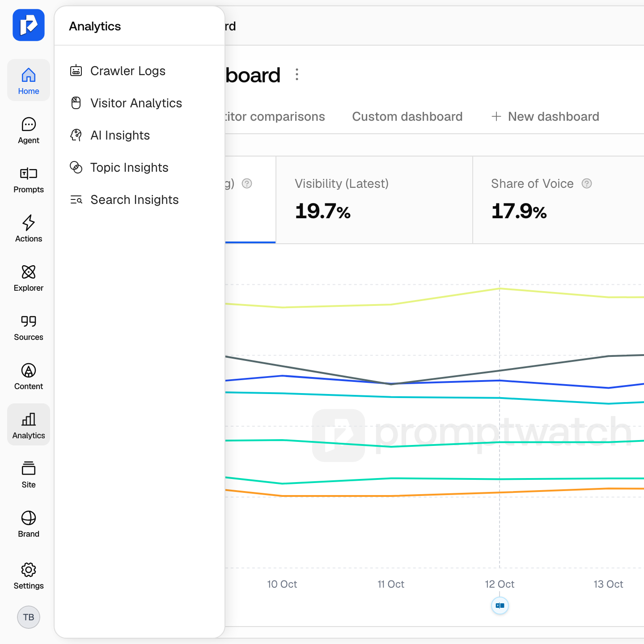Open Settings from the sidebar
Viewport: 644px width, 644px height.
29,576
